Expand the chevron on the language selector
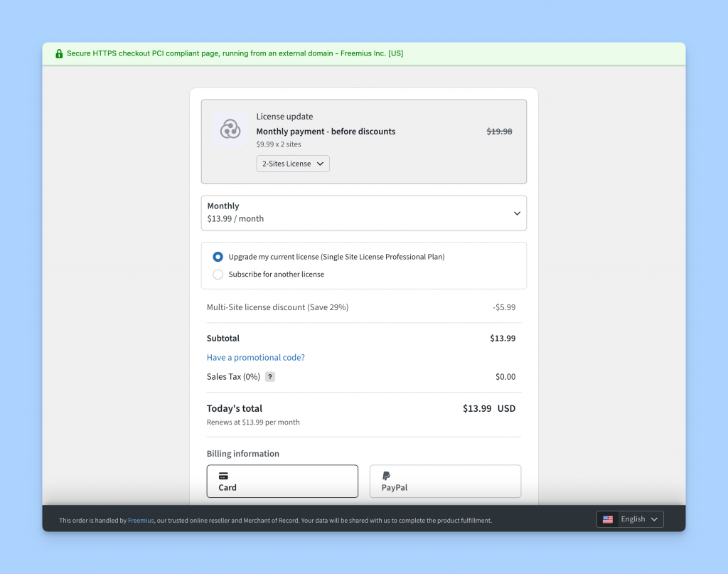This screenshot has height=574, width=728. coord(654,519)
